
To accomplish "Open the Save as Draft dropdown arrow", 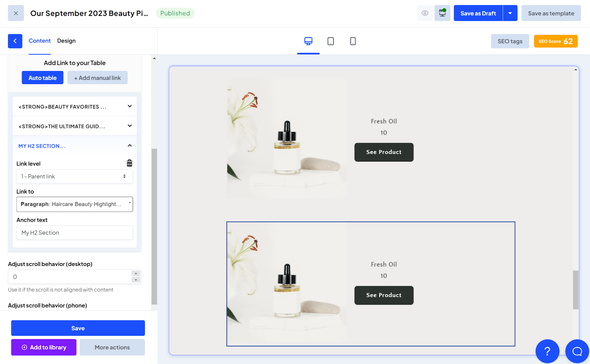I will point(510,13).
